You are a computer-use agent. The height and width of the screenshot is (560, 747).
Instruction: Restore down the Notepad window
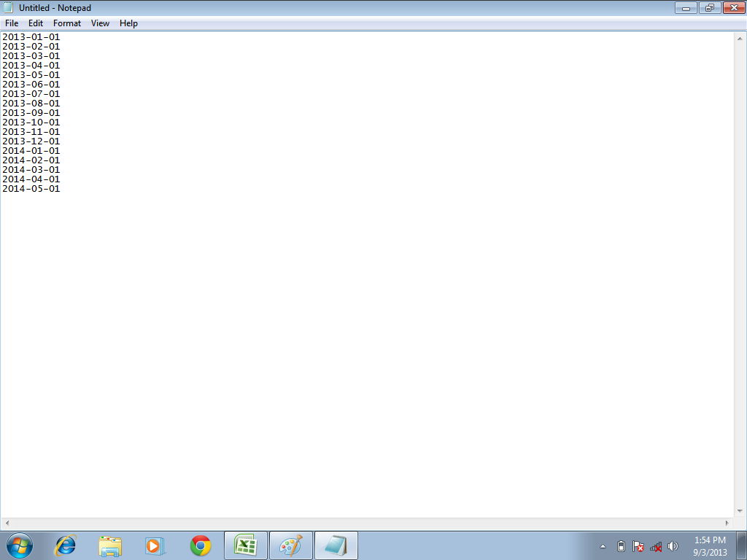[x=710, y=7]
